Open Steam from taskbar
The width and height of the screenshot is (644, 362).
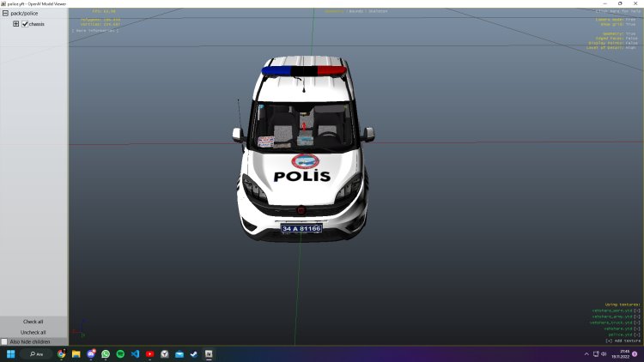click(x=194, y=353)
